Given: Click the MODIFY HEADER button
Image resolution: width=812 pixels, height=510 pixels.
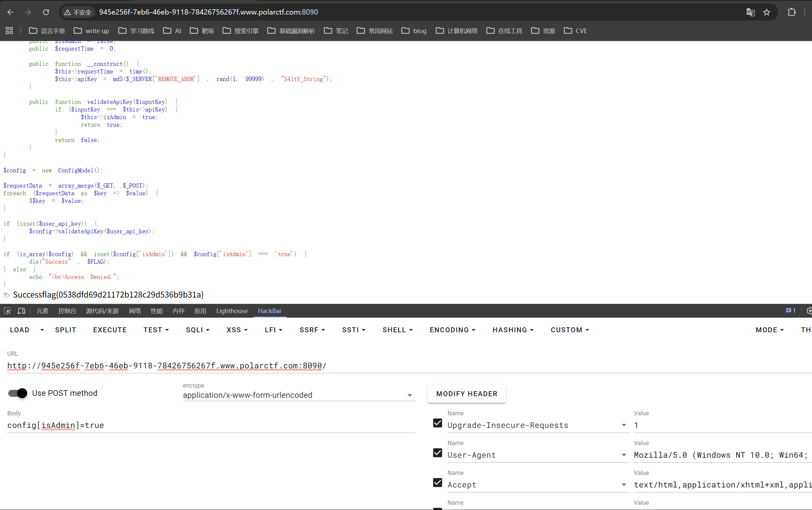Looking at the screenshot, I should 466,394.
